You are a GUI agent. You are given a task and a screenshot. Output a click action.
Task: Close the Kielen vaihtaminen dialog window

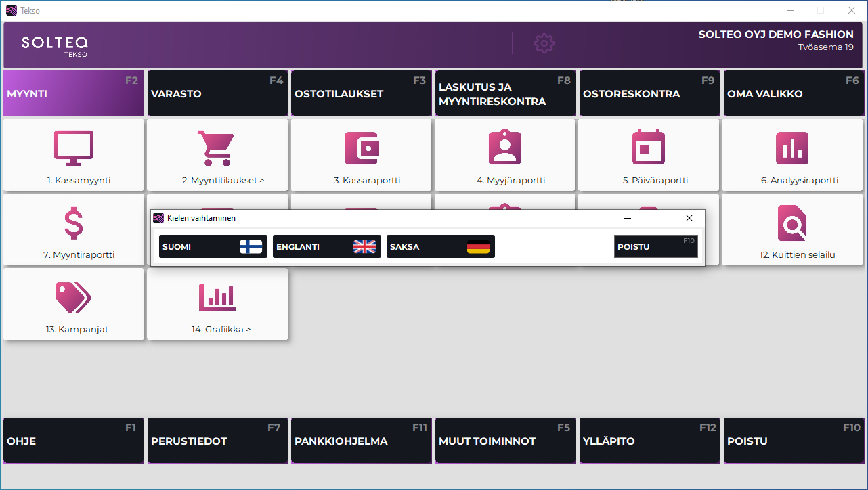689,218
